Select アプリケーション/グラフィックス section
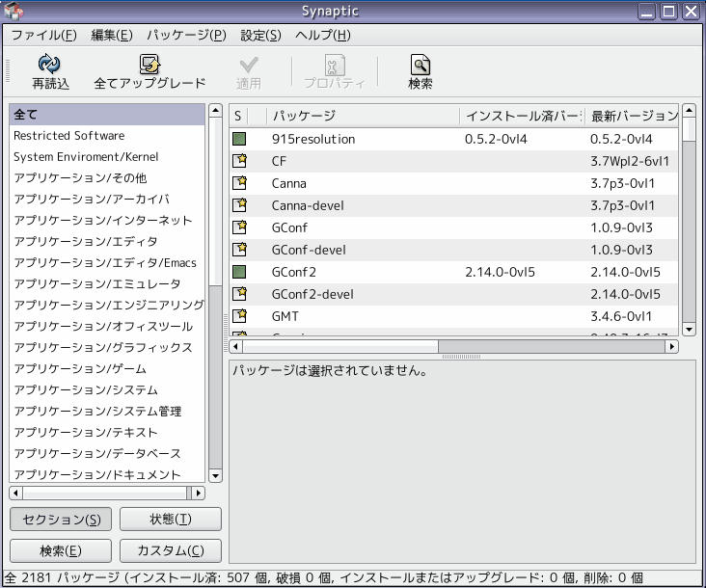The image size is (706, 588). click(107, 347)
